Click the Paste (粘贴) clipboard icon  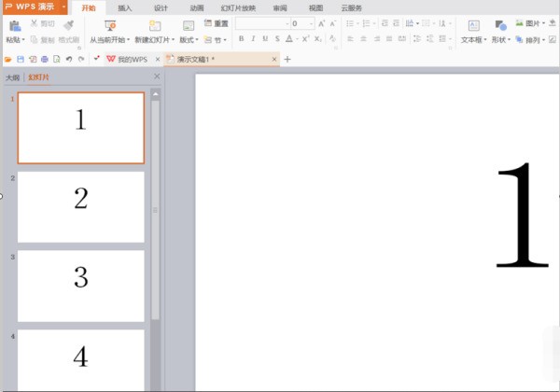[x=13, y=26]
